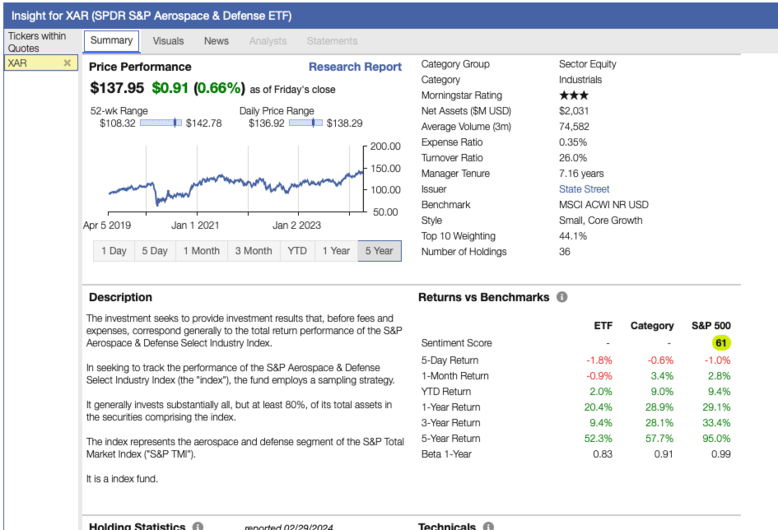
Task: Click the Category Group value Sector Equity
Action: pyautogui.click(x=587, y=64)
